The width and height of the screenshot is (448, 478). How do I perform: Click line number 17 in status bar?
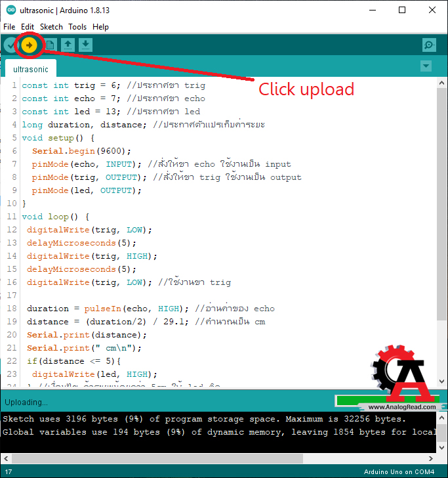9,472
